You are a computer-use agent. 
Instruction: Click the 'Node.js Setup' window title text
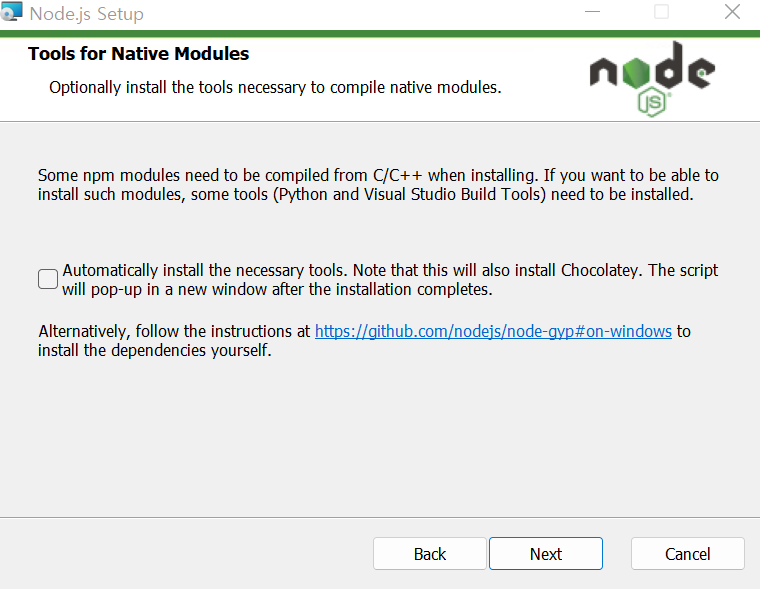point(87,14)
